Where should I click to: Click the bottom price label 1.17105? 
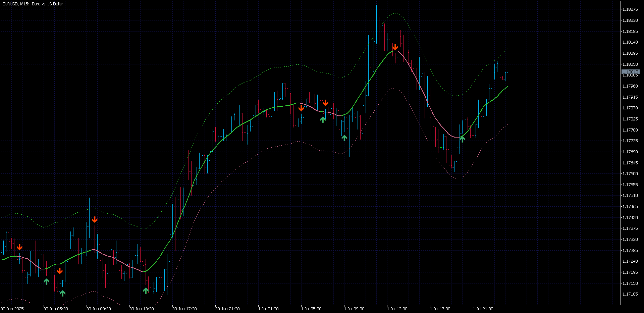tap(630, 294)
